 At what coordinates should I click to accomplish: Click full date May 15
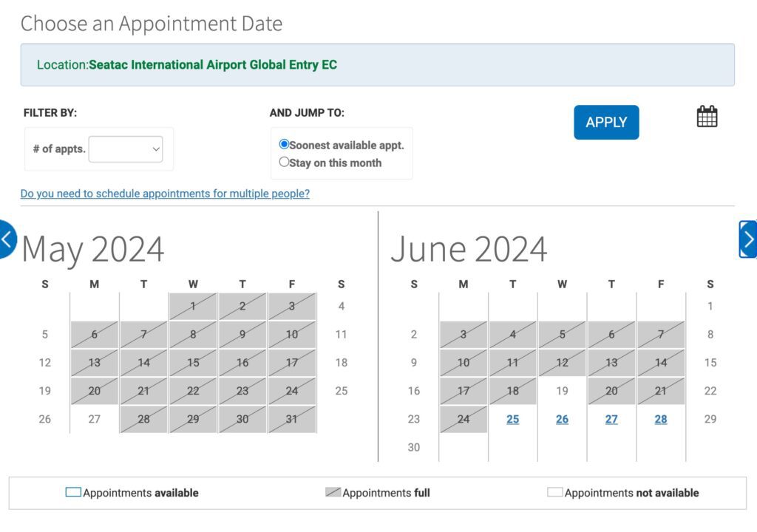193,363
